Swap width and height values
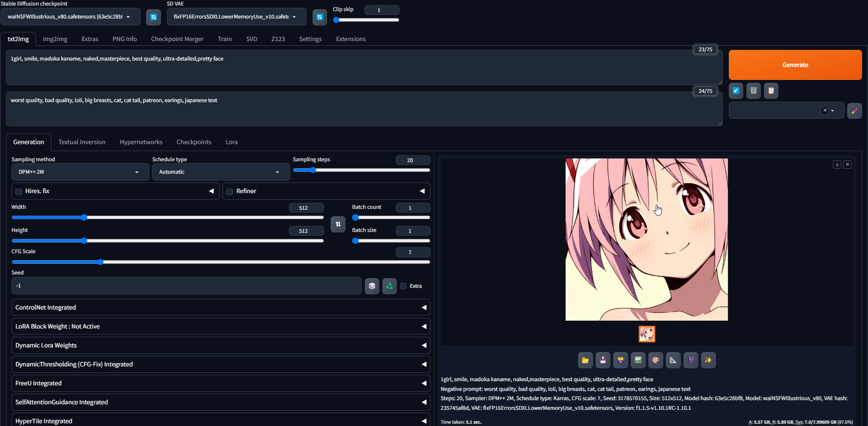The height and width of the screenshot is (426, 868). point(338,224)
